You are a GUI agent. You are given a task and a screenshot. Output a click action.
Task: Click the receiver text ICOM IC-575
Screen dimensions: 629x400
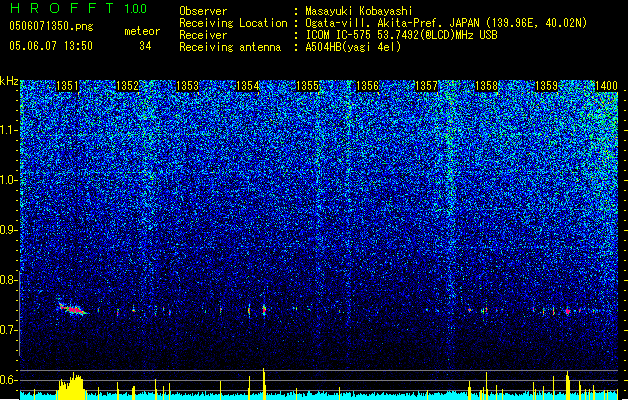click(339, 35)
